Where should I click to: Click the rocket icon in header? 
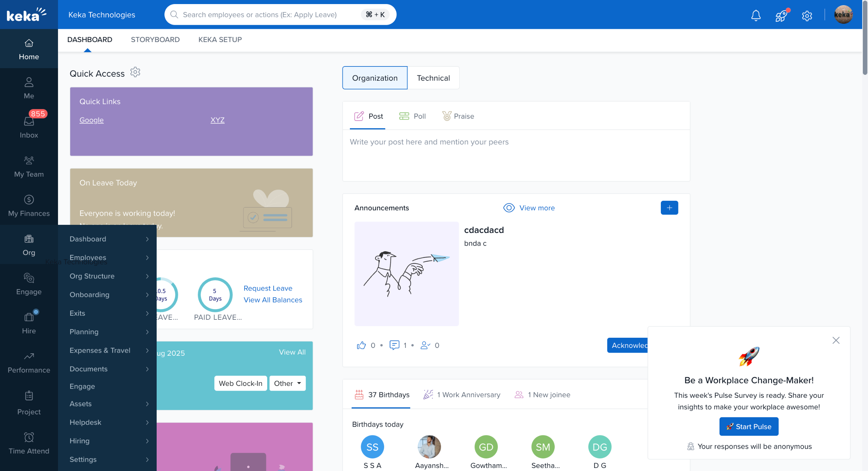click(x=781, y=15)
